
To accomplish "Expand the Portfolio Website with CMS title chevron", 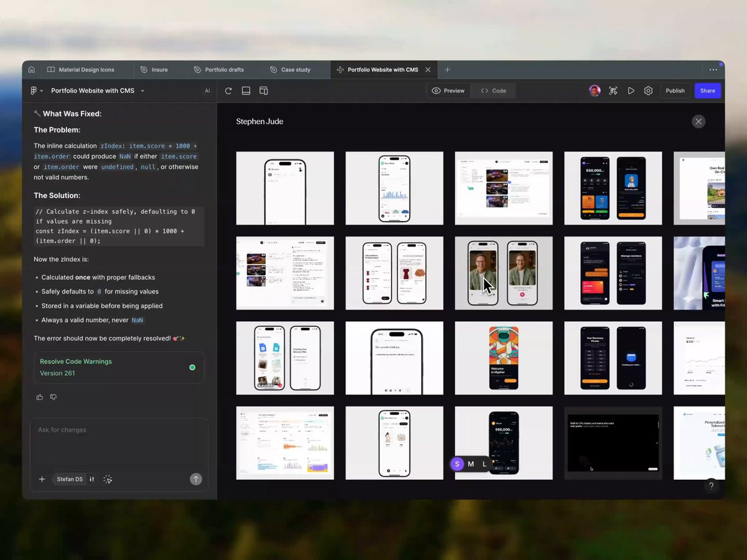I will tap(143, 91).
